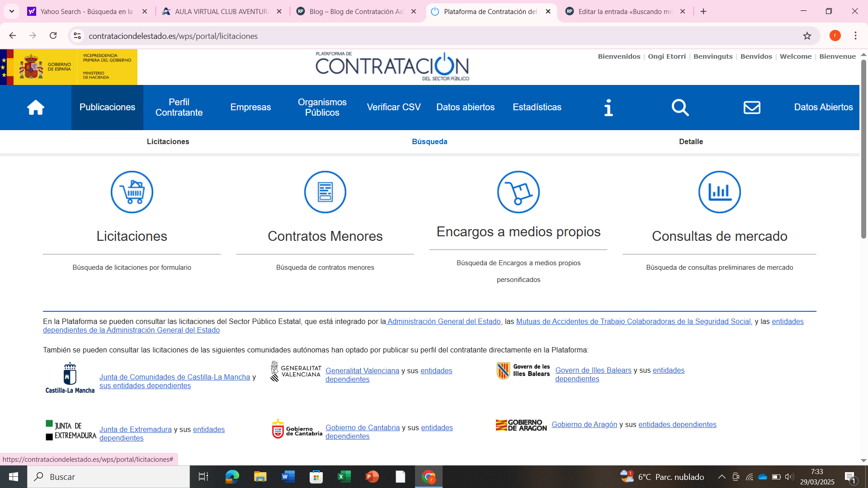Open the info icon in blue menu
The width and height of the screenshot is (868, 488).
609,108
